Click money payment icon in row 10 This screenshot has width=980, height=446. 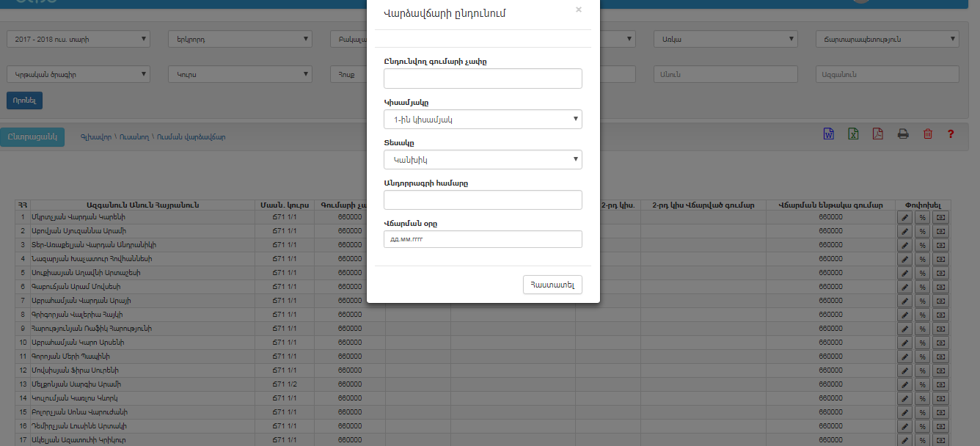[940, 343]
